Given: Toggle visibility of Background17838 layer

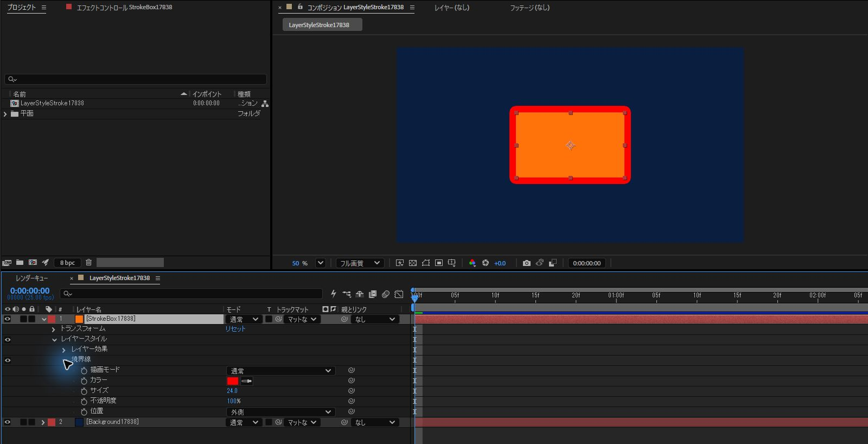Looking at the screenshot, I should point(8,422).
